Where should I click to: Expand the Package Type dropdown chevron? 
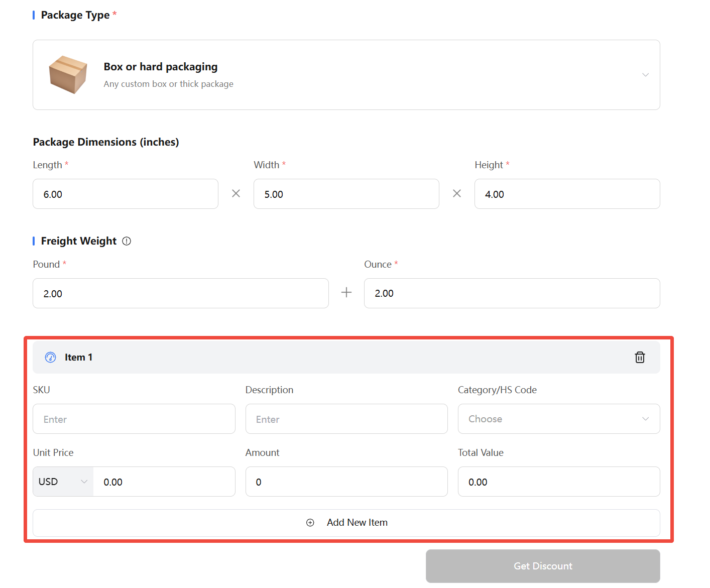coord(645,75)
